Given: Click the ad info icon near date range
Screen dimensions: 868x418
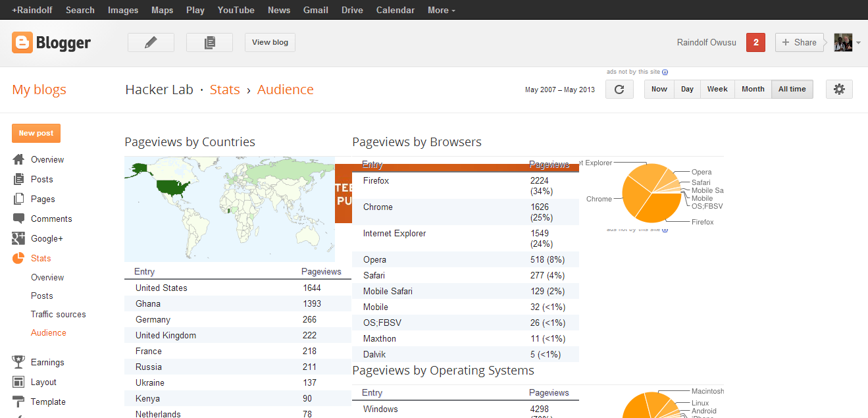Looking at the screenshot, I should pyautogui.click(x=665, y=72).
